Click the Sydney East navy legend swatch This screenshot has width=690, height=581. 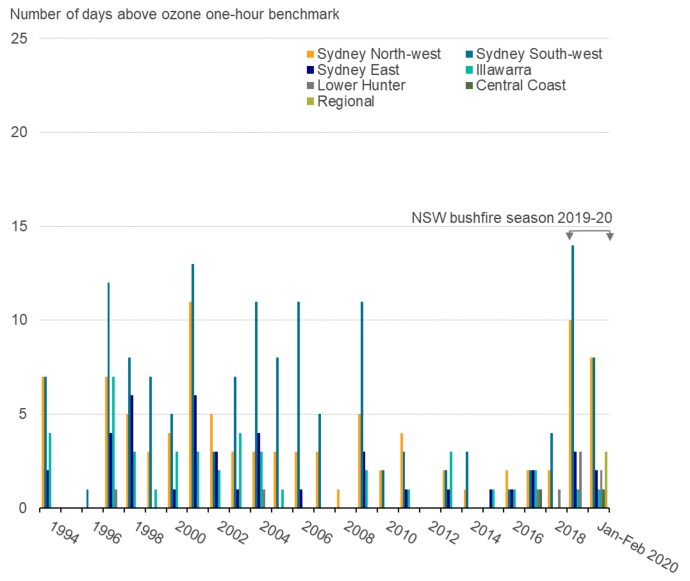click(310, 70)
